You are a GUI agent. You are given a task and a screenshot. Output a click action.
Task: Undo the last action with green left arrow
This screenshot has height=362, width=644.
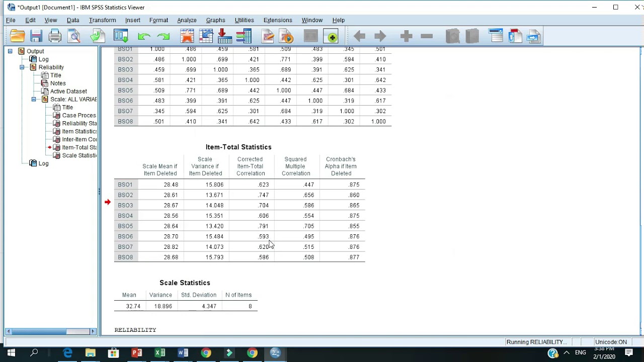click(x=144, y=36)
